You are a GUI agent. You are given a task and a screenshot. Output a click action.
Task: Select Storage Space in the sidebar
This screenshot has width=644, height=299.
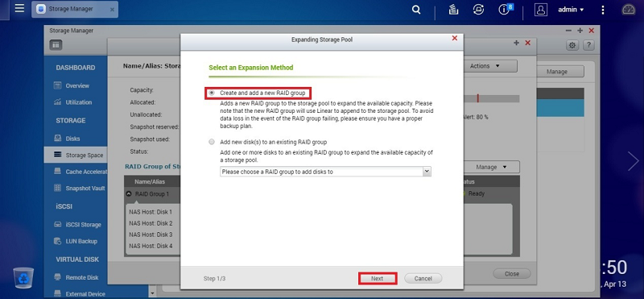[x=76, y=155]
